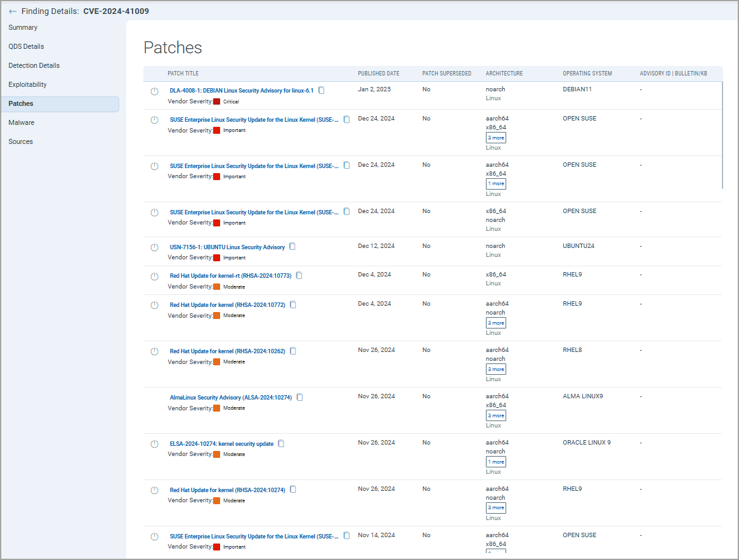739x560 pixels.
Task: Select QDS Details from the sidebar
Action: click(26, 46)
